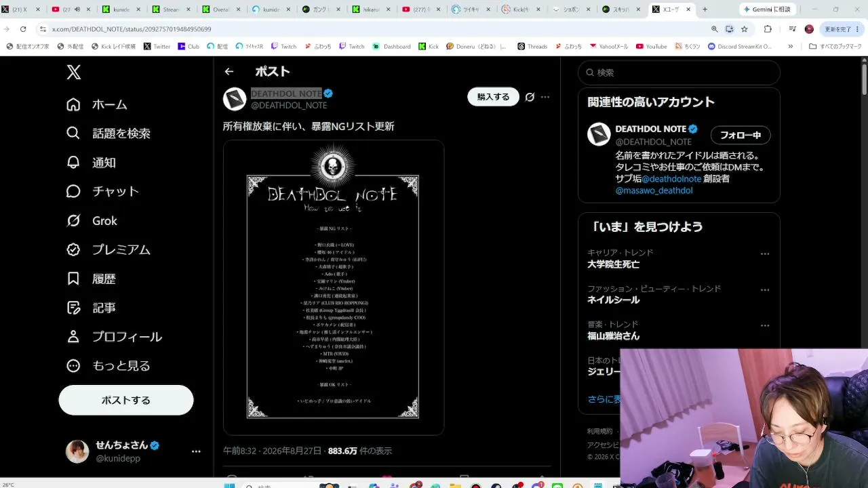Click the 検索 search field

679,73
